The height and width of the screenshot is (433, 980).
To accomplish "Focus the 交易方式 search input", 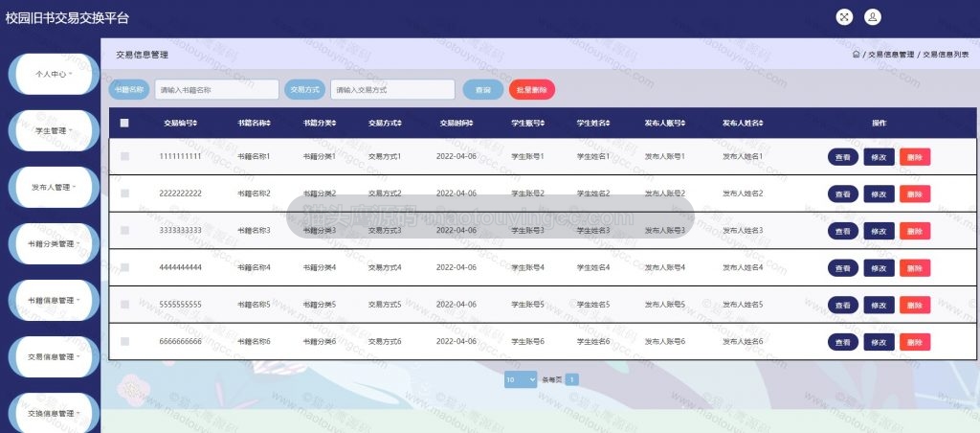I will tap(392, 89).
